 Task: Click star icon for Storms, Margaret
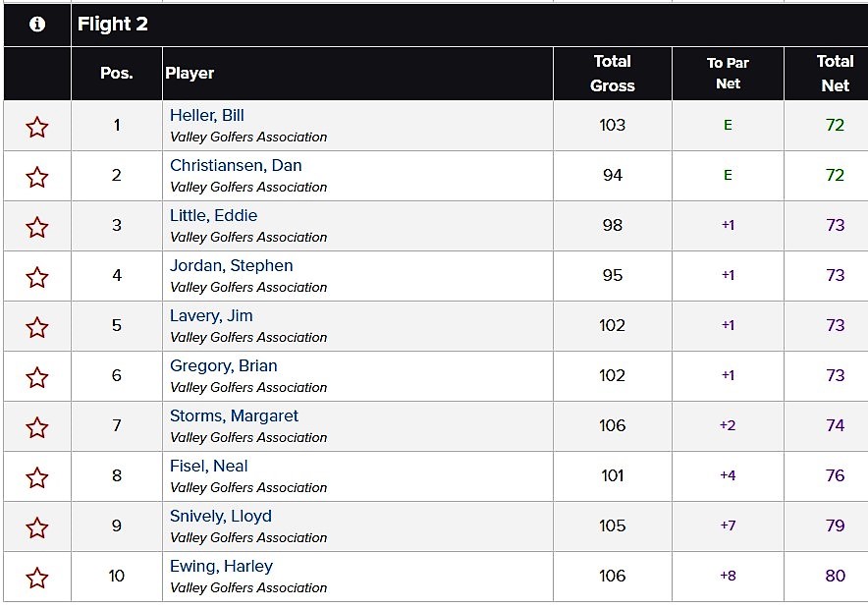(37, 427)
